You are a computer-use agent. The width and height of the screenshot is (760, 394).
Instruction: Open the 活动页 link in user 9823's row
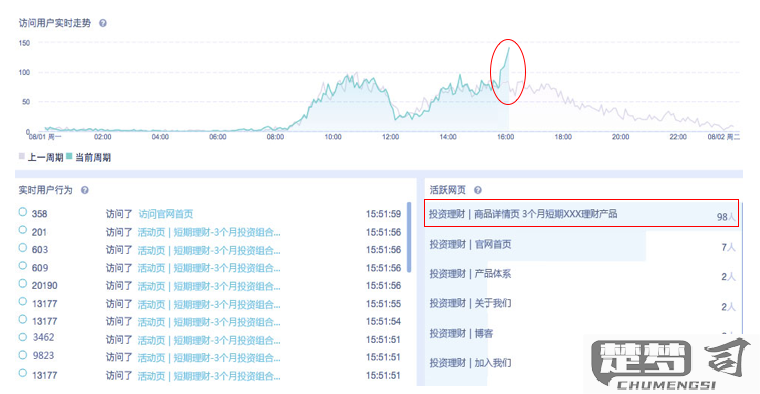pyautogui.click(x=209, y=358)
